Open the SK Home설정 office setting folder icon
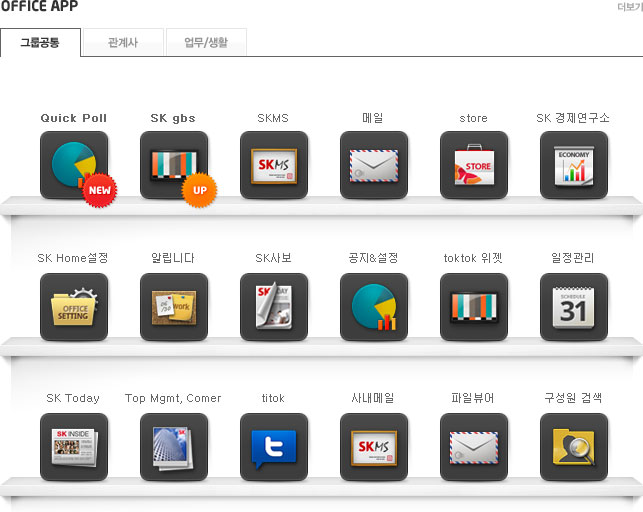 [74, 307]
